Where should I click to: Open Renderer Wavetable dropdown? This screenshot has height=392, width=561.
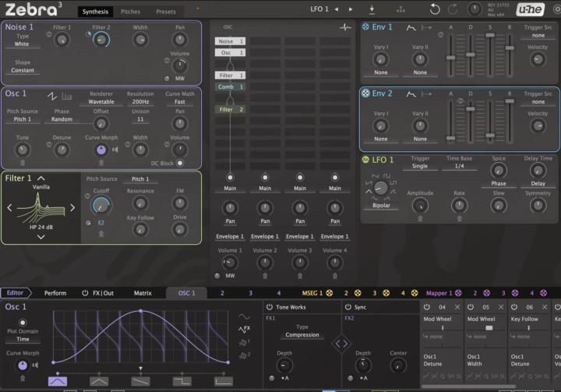point(101,101)
